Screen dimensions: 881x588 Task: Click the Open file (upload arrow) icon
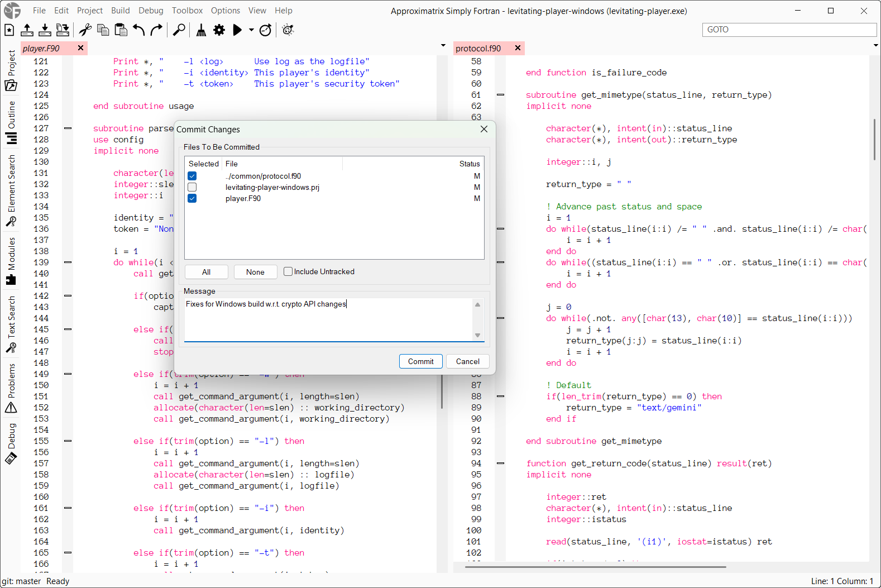pyautogui.click(x=27, y=30)
